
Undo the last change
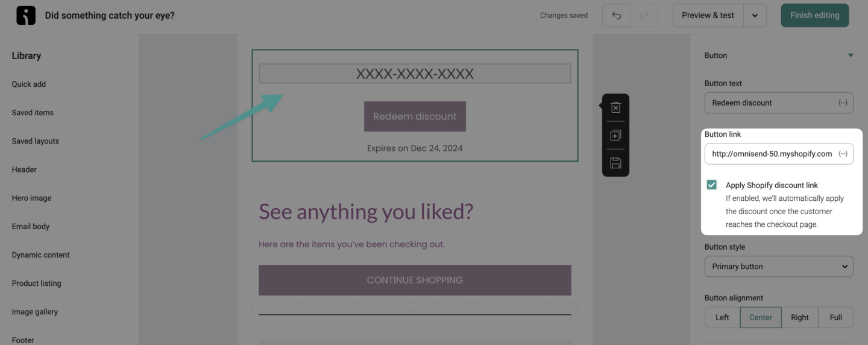(x=616, y=16)
